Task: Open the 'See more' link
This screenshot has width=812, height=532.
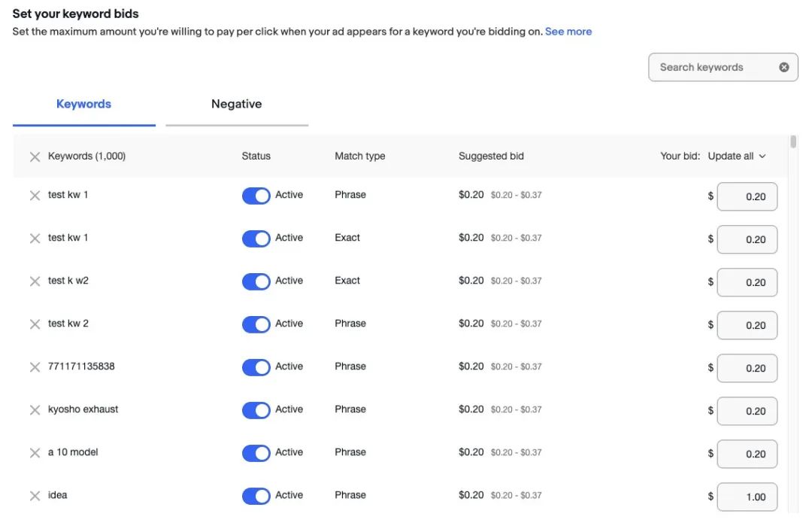Action: pos(568,32)
